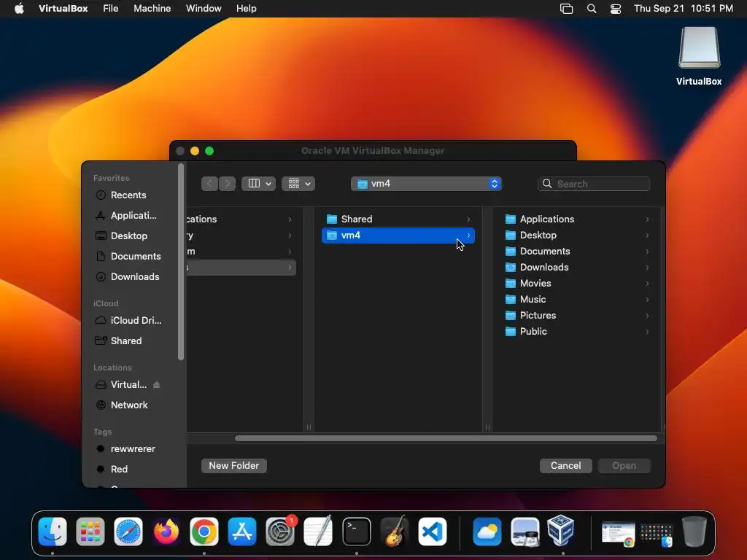Image resolution: width=747 pixels, height=560 pixels.
Task: Select the Downloads folder in right column
Action: (x=576, y=268)
